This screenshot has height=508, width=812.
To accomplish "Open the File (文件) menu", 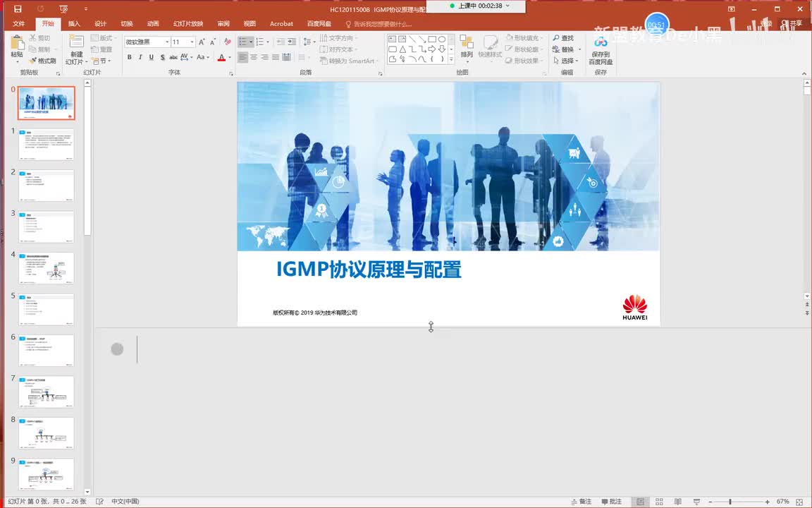I will [18, 24].
